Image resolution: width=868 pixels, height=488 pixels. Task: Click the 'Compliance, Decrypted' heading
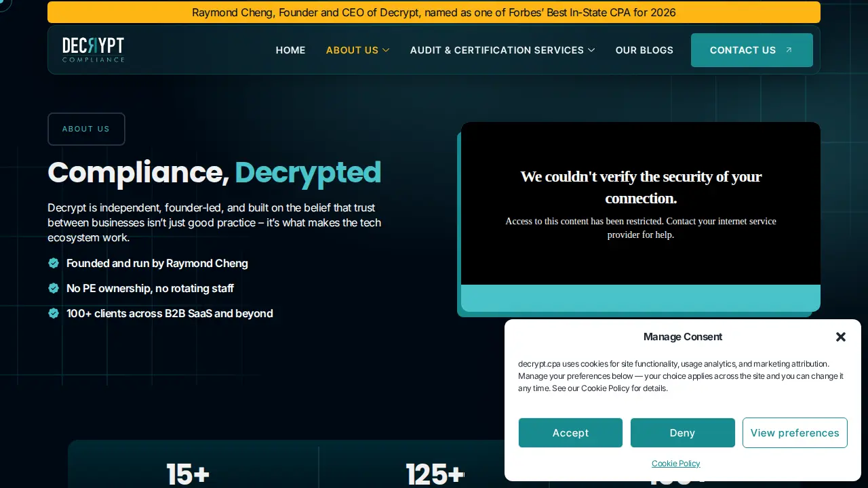pos(214,172)
